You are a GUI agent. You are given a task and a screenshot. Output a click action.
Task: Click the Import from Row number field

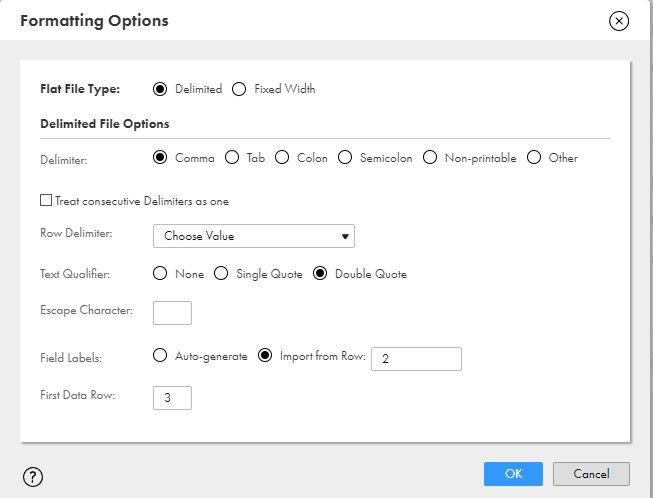[x=416, y=359]
